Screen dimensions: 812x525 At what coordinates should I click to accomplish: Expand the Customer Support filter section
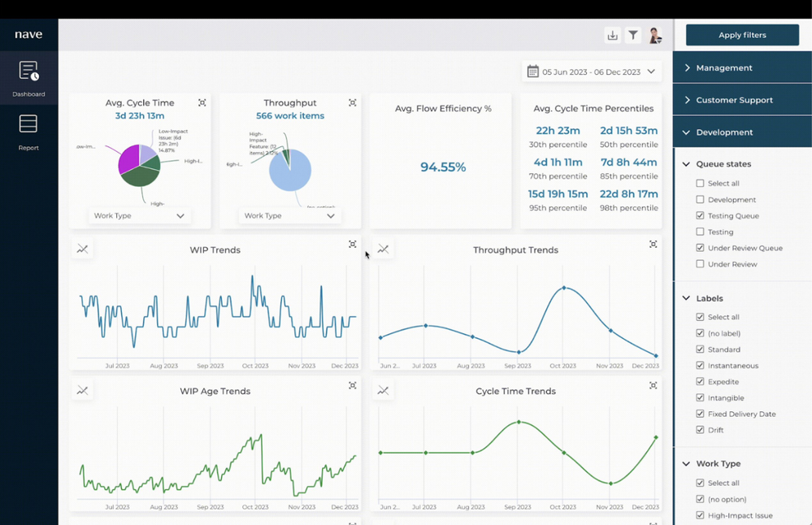point(742,100)
